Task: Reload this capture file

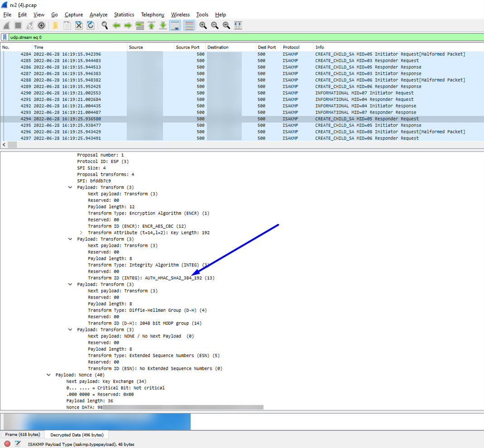Action: point(91,25)
